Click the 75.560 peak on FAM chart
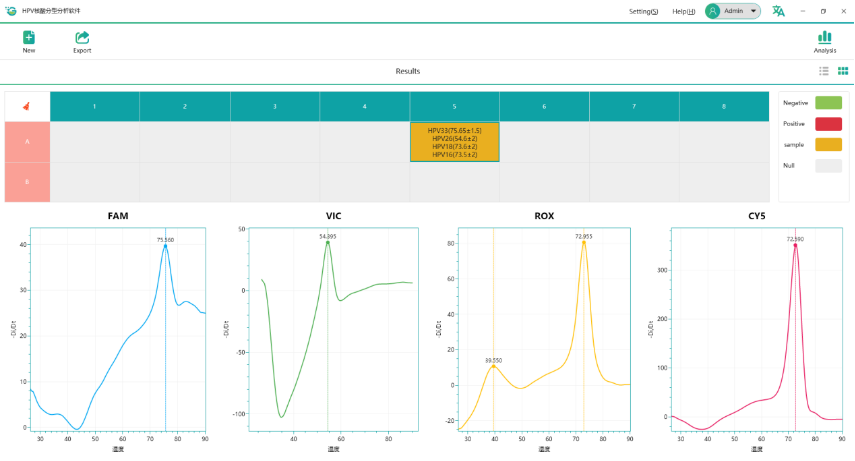 click(x=165, y=245)
